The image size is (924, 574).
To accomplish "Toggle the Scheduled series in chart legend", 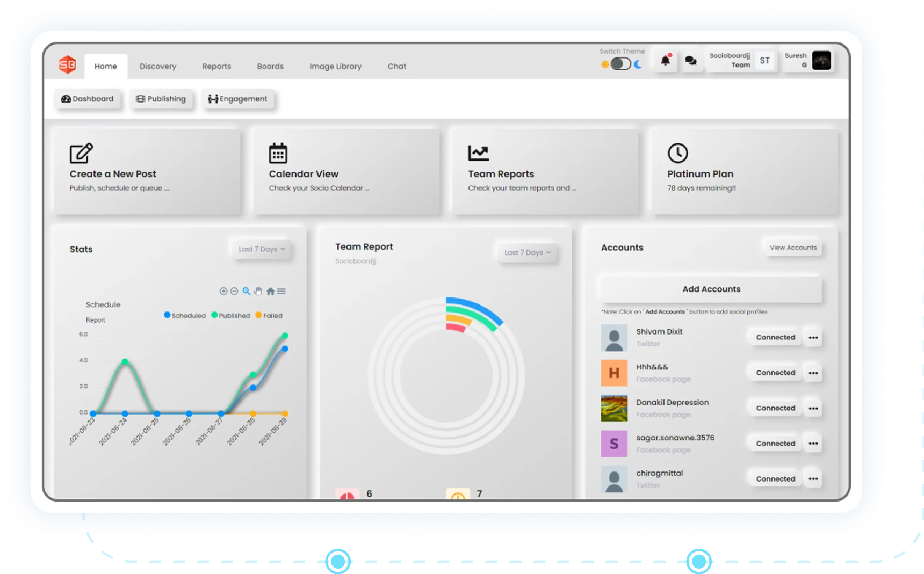I will (x=185, y=316).
